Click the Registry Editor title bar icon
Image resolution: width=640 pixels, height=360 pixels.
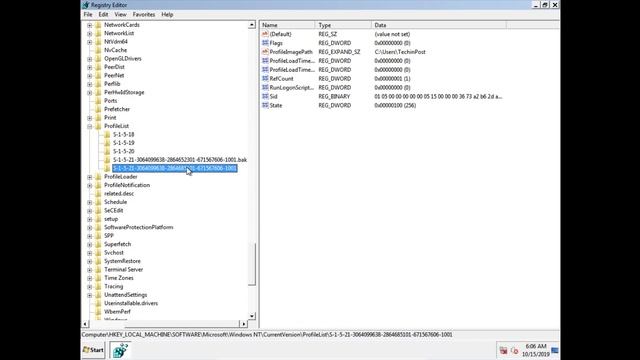[x=86, y=5]
